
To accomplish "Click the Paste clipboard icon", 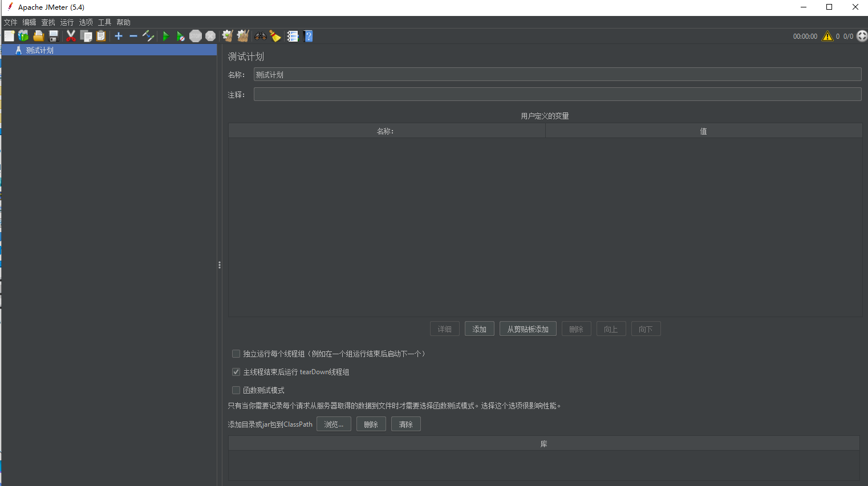I will pos(101,36).
